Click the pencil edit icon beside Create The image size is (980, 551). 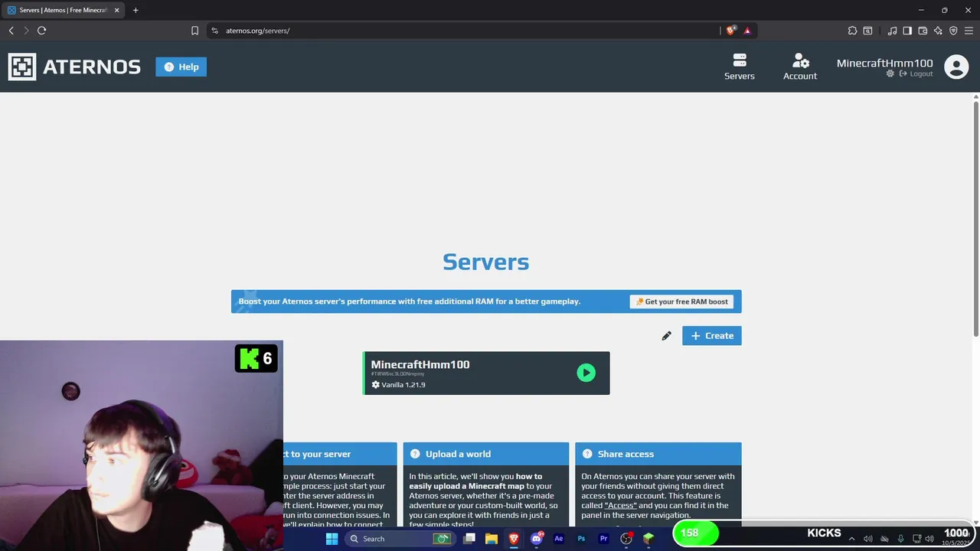[x=666, y=336]
